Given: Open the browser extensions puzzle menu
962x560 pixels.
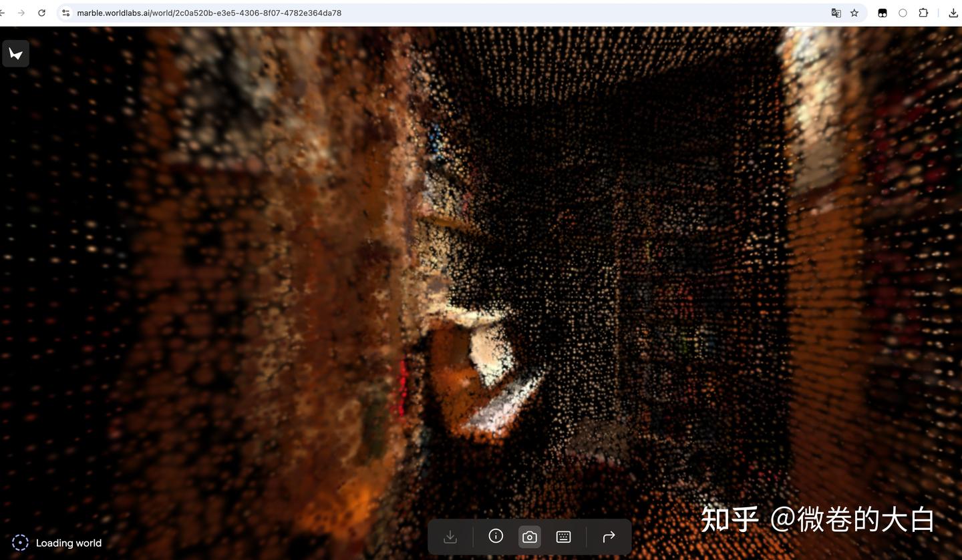Looking at the screenshot, I should click(923, 13).
